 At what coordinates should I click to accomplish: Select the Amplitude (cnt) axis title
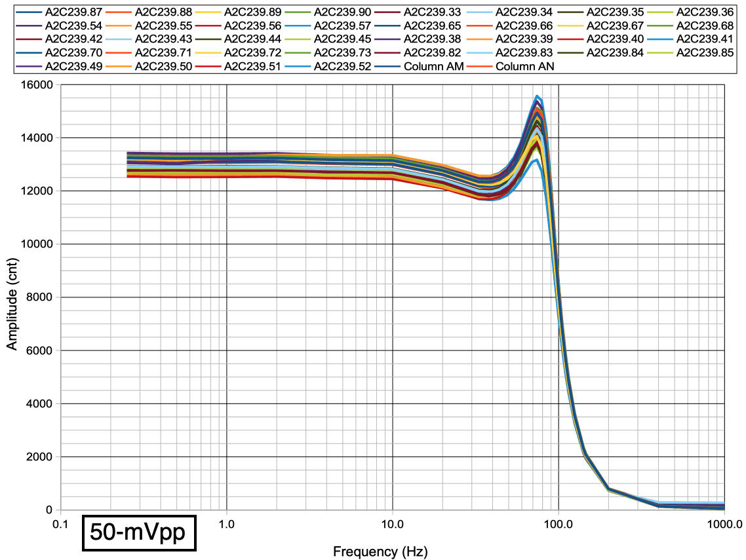[x=12, y=298]
